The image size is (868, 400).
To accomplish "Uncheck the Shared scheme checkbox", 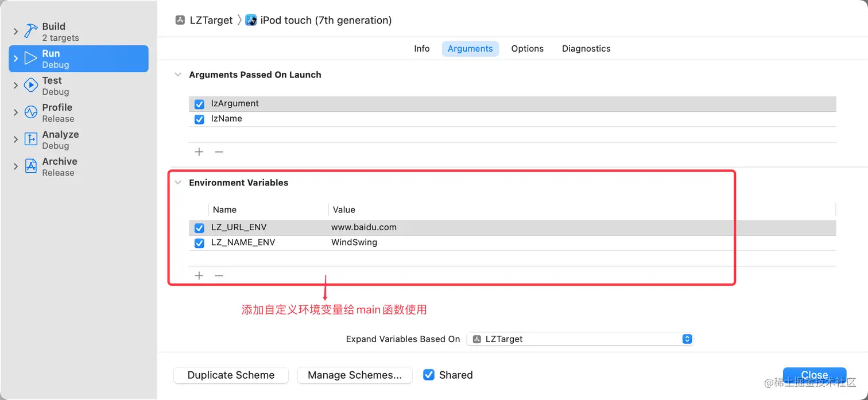I will (429, 375).
